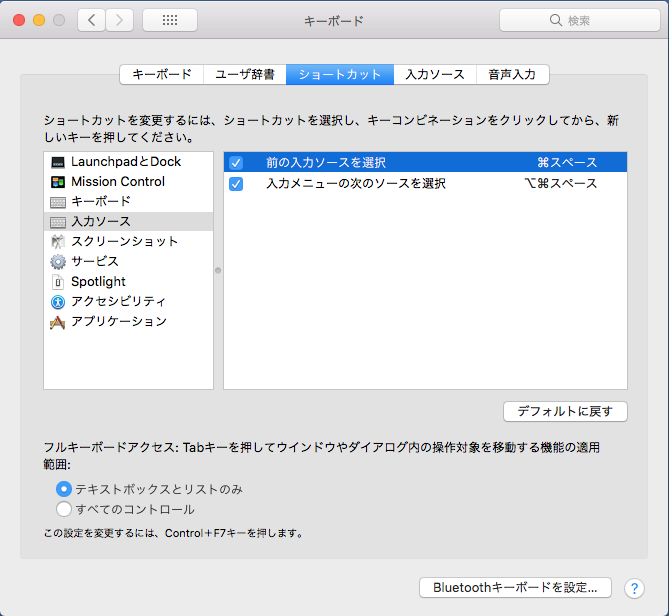Switch to the ユーザ辞書 tab

(245, 74)
